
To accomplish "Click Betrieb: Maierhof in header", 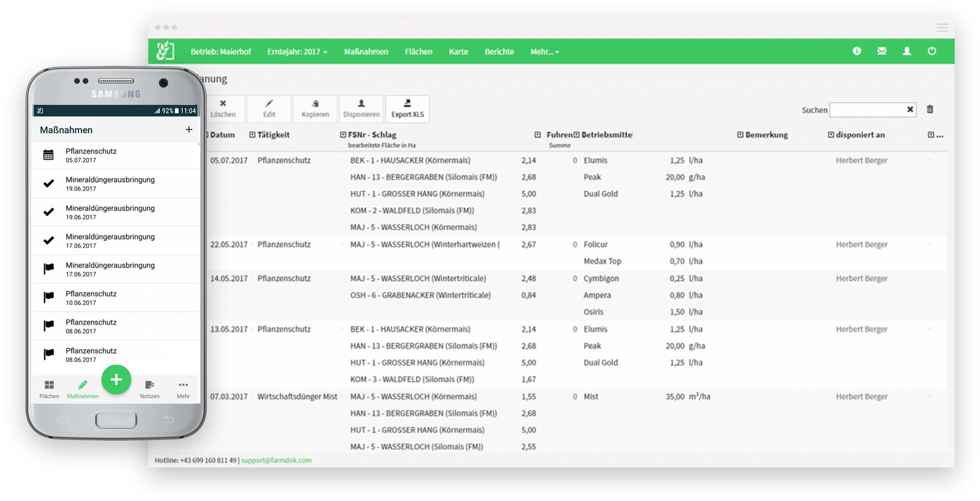I will pyautogui.click(x=221, y=51).
